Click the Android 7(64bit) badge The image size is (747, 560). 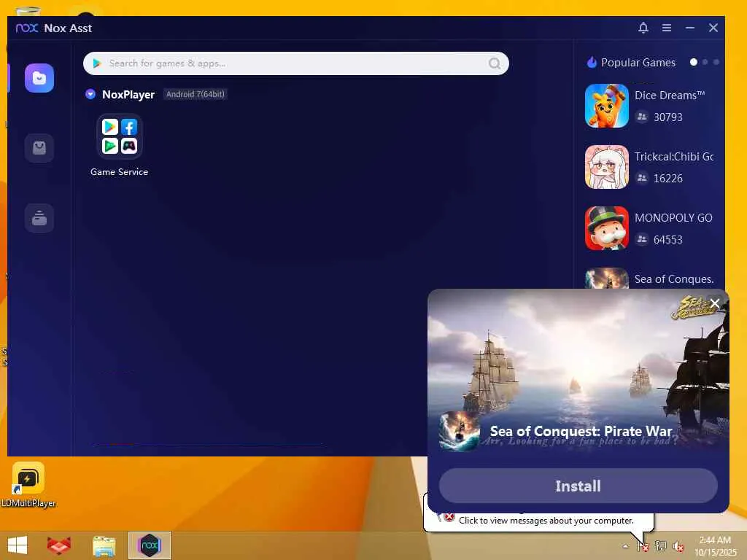195,94
